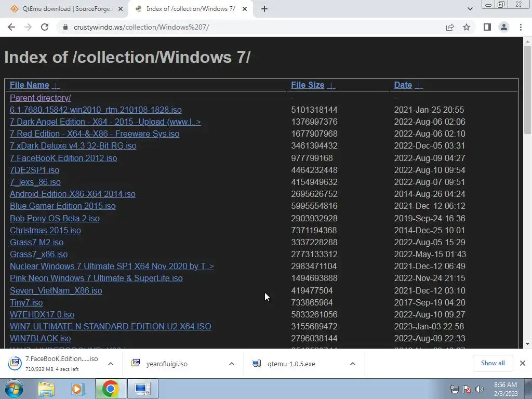The image size is (532, 399).
Task: Download Android-Edition-X86-X64 2014.iso
Action: pyautogui.click(x=73, y=194)
